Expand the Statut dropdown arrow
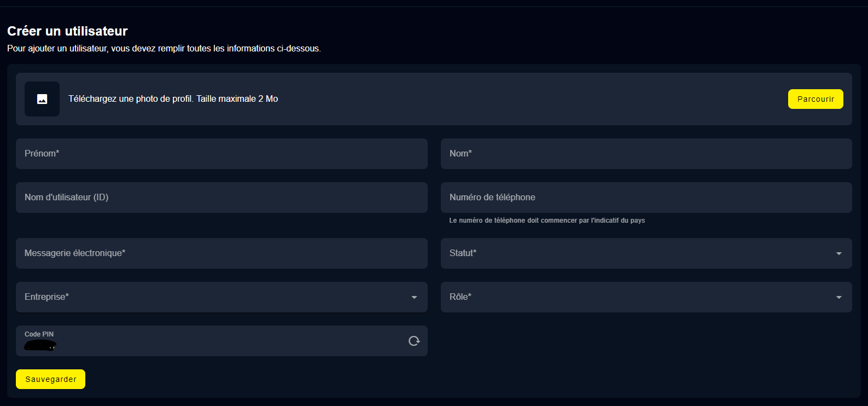Screen dimensions: 868x406 click(838, 253)
